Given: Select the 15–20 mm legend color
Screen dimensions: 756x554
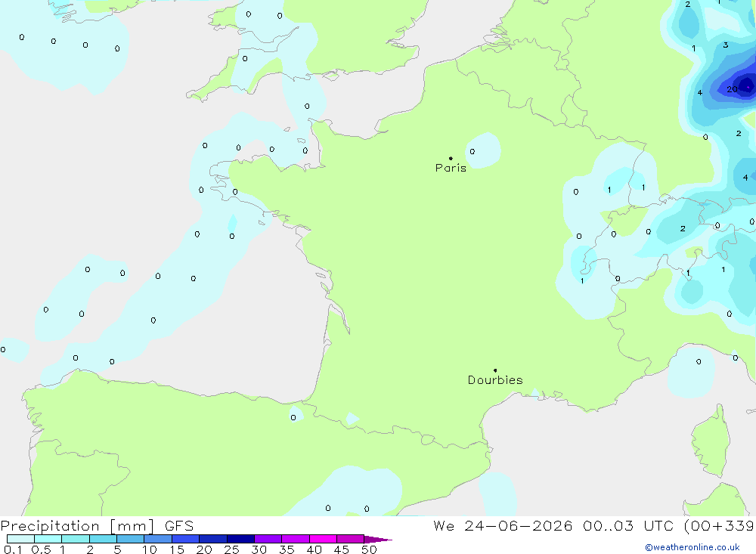Looking at the screenshot, I should tap(186, 539).
